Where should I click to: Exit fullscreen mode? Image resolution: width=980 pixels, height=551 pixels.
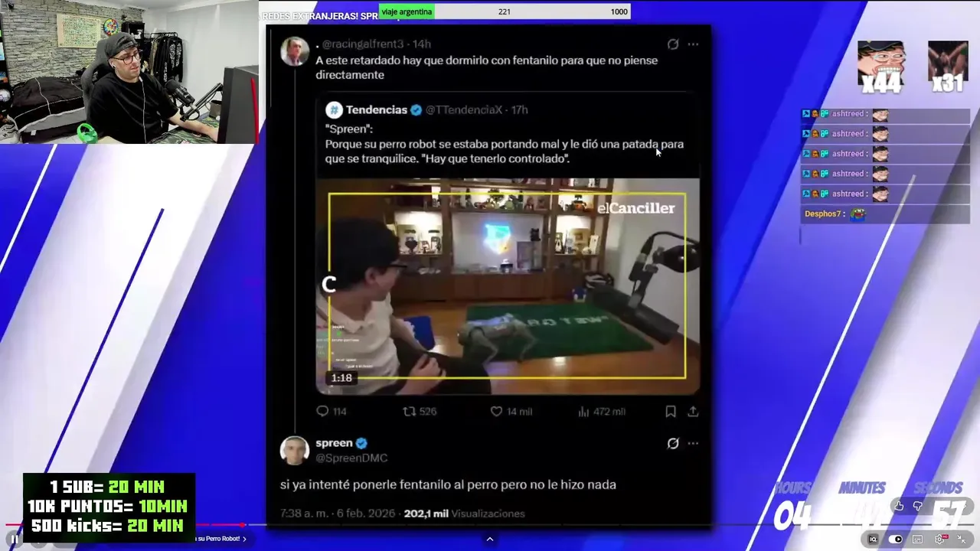point(962,539)
